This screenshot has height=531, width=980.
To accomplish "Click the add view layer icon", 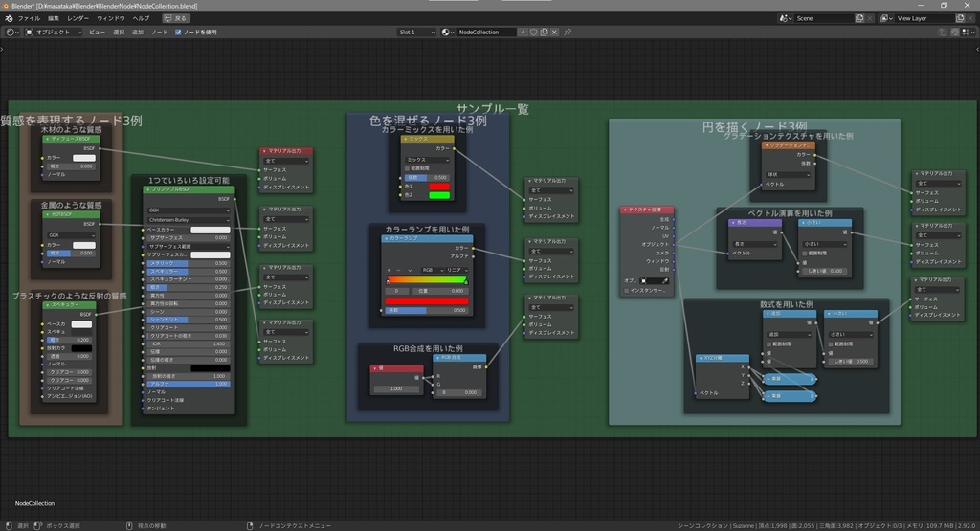I will (961, 18).
